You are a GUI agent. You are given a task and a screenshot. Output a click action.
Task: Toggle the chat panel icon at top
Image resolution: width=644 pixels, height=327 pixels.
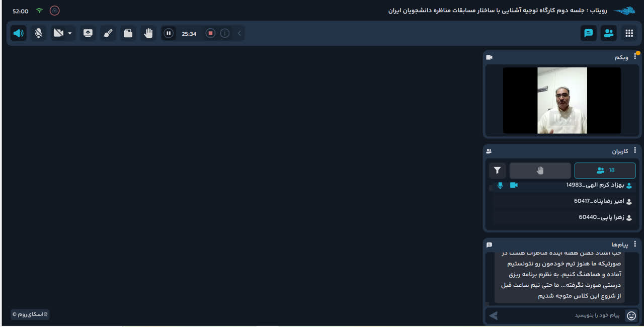coord(588,33)
